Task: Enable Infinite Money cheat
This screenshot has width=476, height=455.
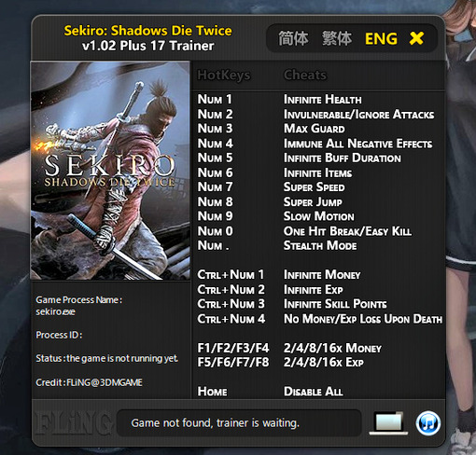Action: pos(322,275)
